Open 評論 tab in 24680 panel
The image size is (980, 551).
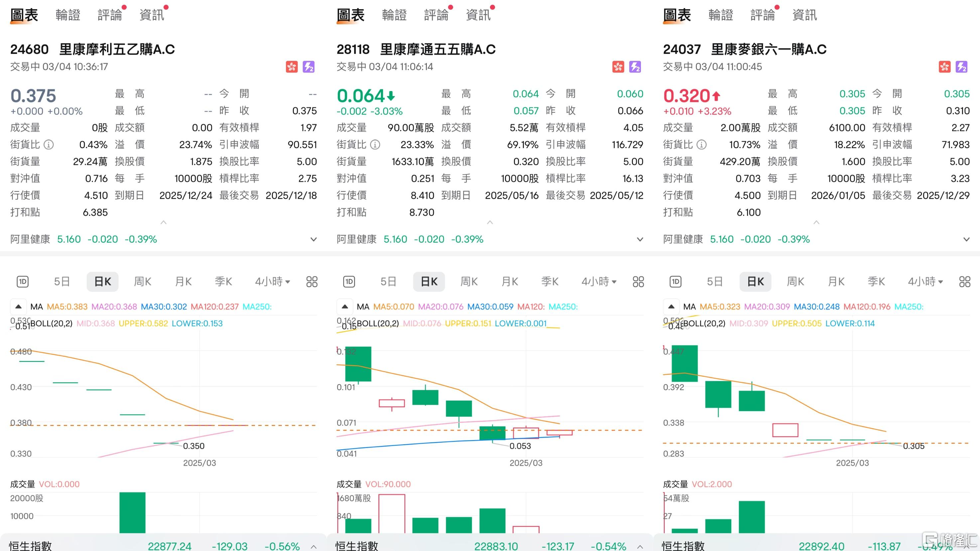coord(110,15)
